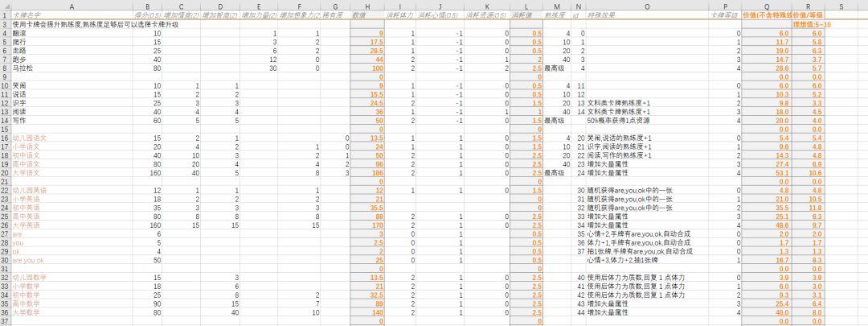Click the 熟练度 header cell
Screen dimensions: 868x326
557,15
